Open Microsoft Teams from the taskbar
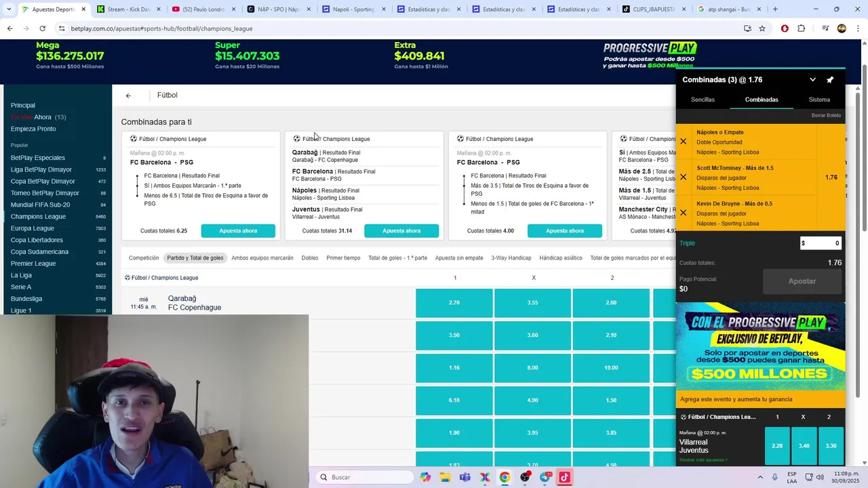 [x=465, y=477]
